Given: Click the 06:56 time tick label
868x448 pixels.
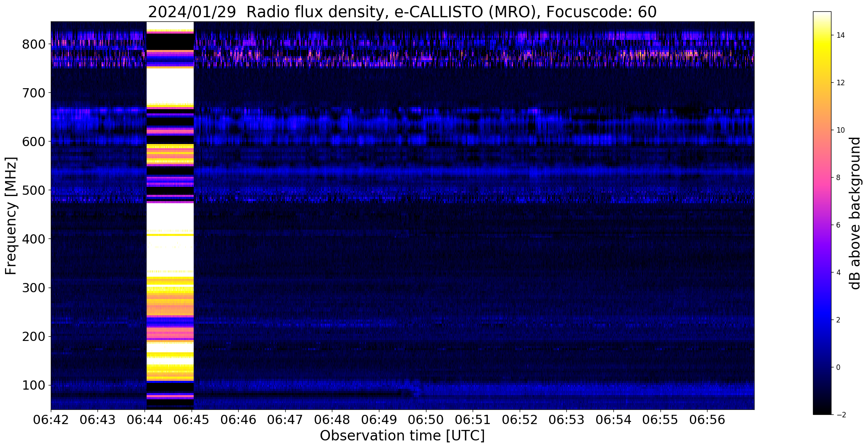Looking at the screenshot, I should (x=708, y=420).
